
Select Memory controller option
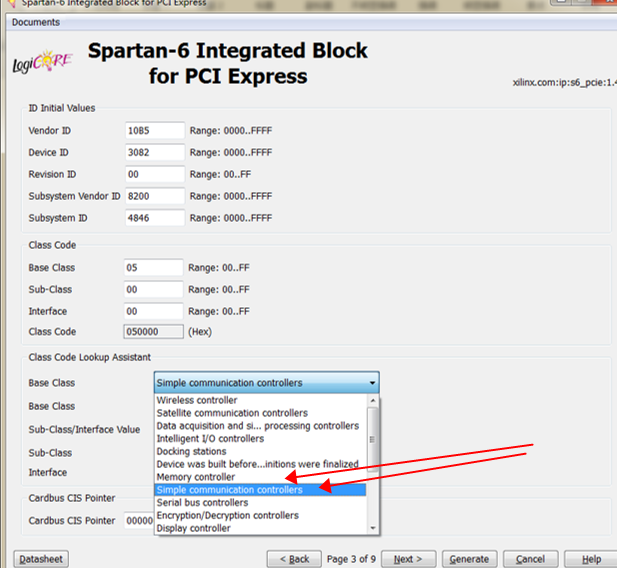coord(261,477)
